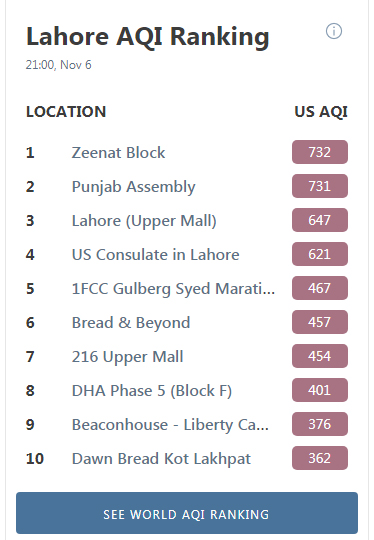
Task: Select the 647 AQI badge
Action: pos(320,220)
